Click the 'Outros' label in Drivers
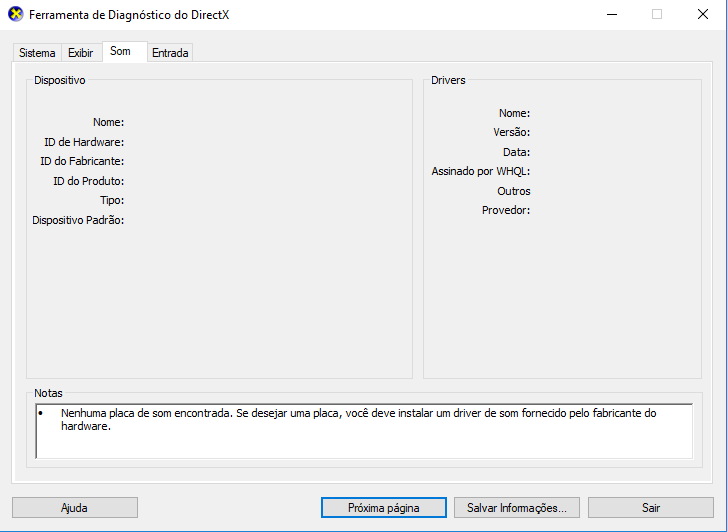The width and height of the screenshot is (727, 532). click(514, 191)
